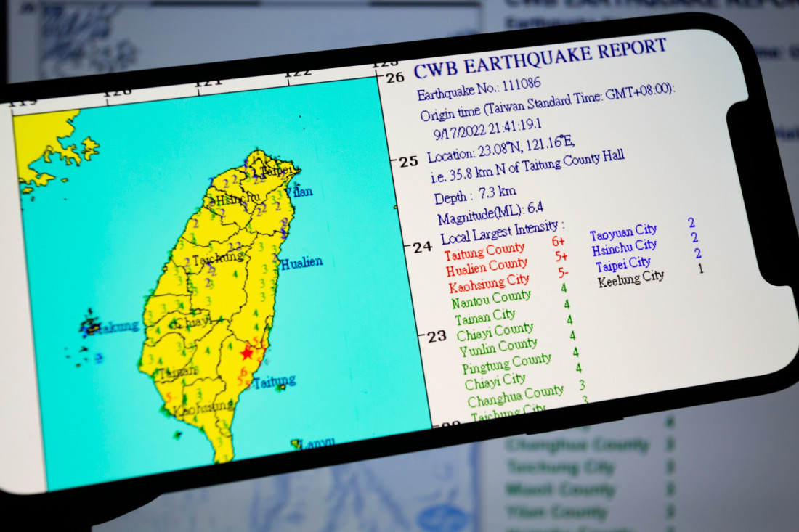Click the origin time 9/17/2022 21:41:19.1

tap(487, 129)
